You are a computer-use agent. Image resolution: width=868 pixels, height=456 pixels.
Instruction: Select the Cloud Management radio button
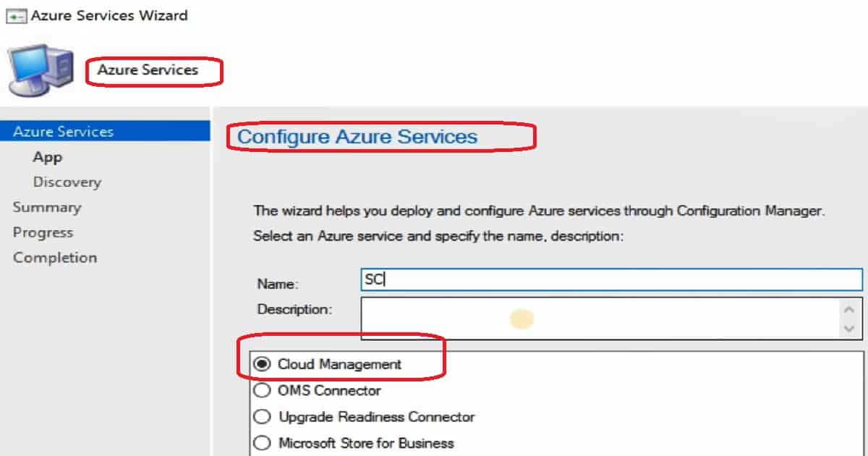(263, 364)
